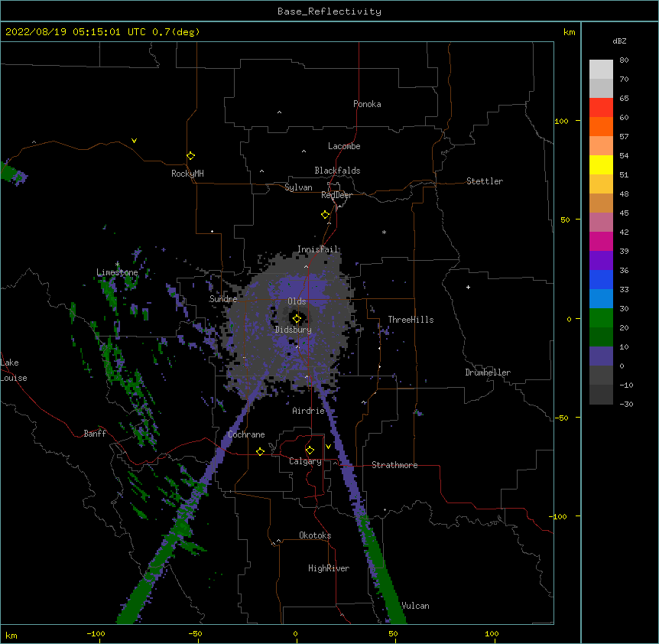Click the Innisfail town label
659x644 pixels.
pyautogui.click(x=318, y=249)
